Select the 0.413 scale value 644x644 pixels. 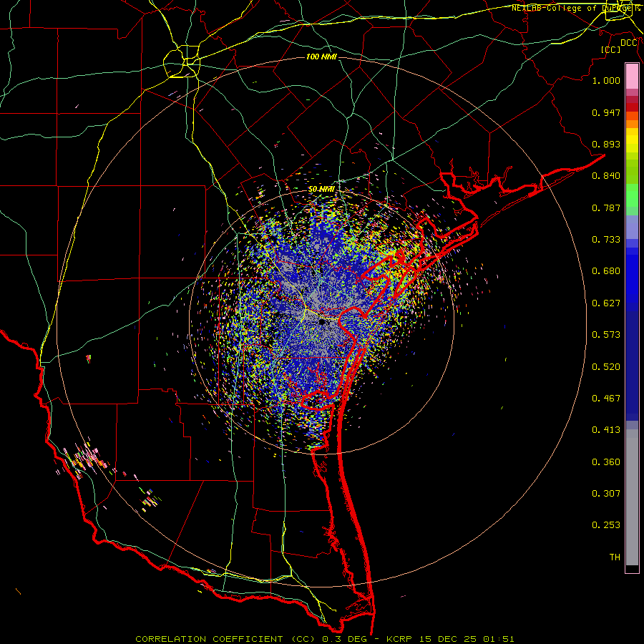click(606, 430)
